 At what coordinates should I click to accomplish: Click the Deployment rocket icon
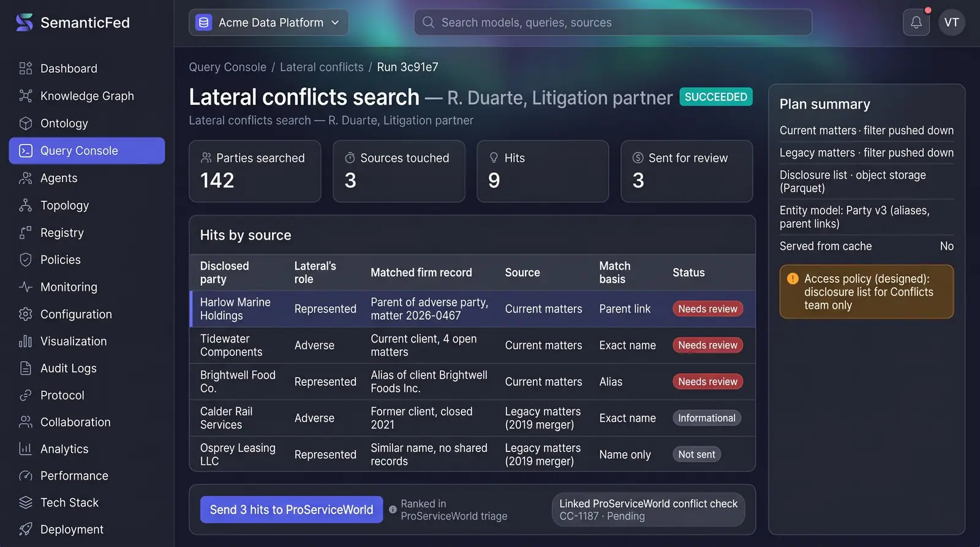[26, 529]
